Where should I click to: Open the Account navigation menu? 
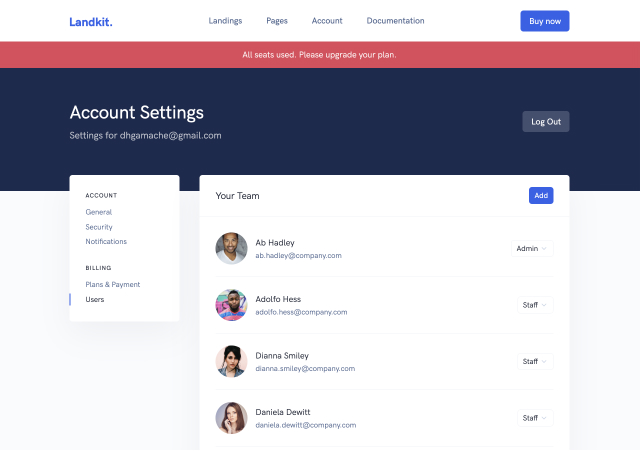pyautogui.click(x=327, y=21)
